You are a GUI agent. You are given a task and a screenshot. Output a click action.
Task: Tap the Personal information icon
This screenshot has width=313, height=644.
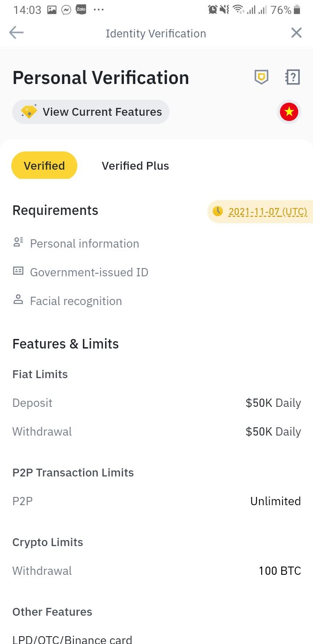tap(18, 243)
